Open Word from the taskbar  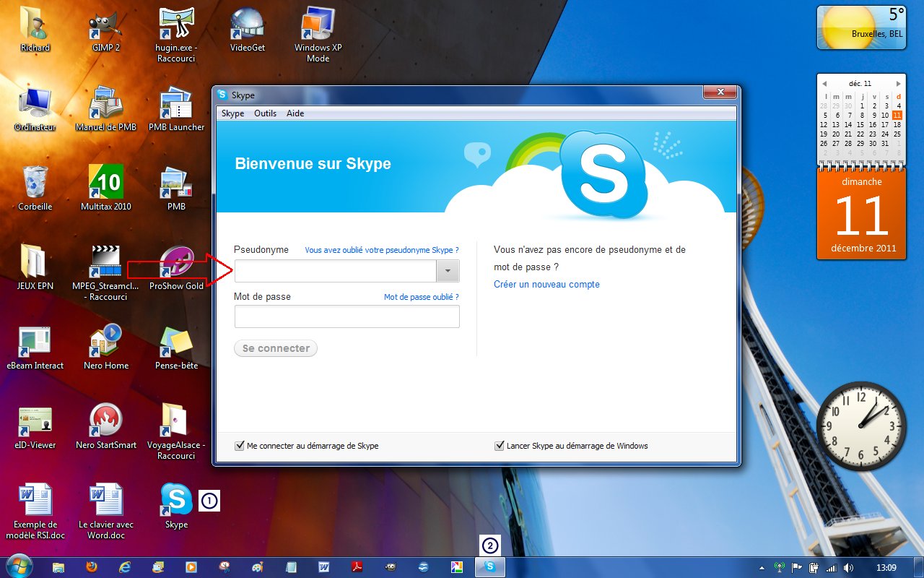323,567
